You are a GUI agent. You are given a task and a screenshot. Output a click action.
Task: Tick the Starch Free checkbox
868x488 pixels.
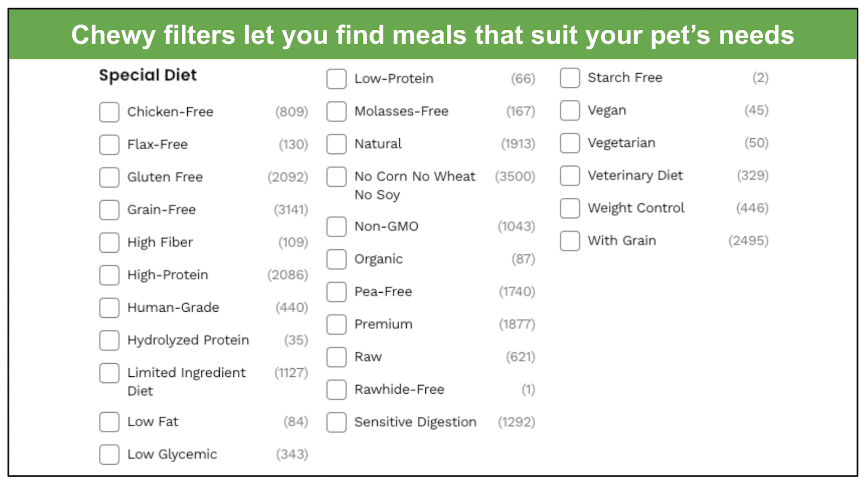[570, 78]
